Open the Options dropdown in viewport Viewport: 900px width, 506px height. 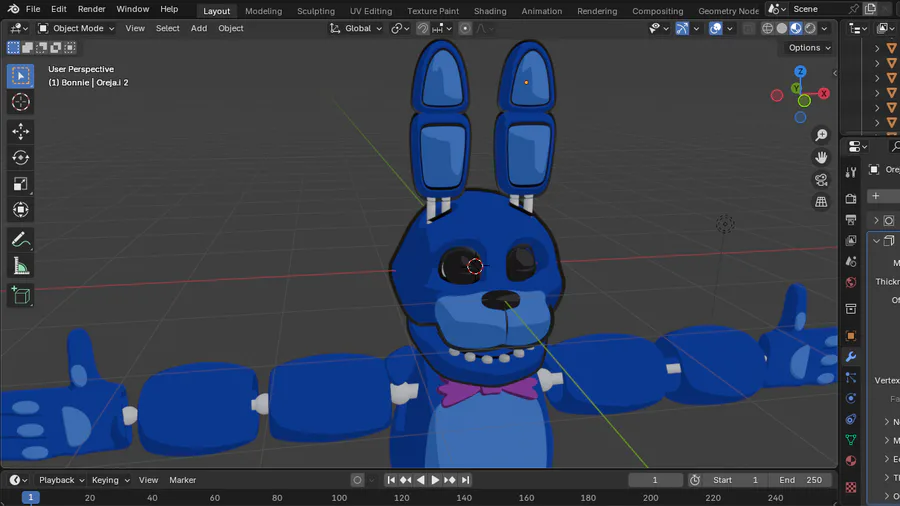pos(809,48)
